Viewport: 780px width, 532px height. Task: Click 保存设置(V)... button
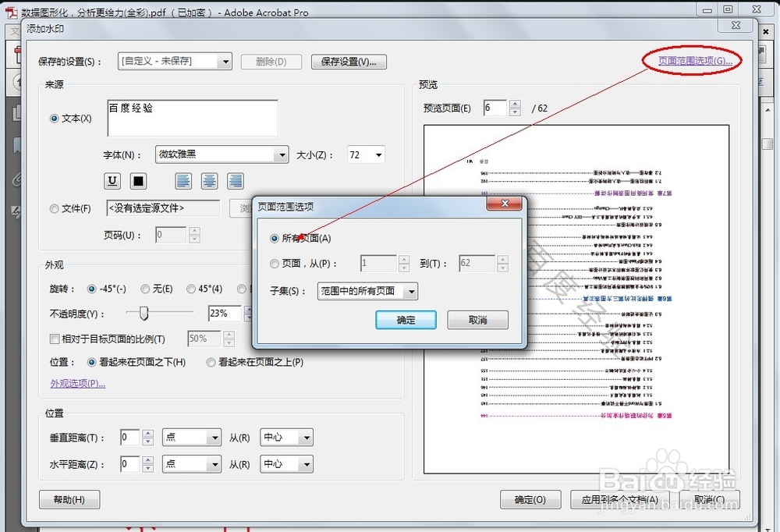349,62
